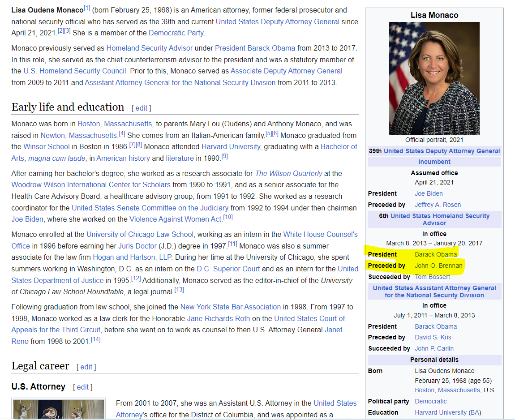Open citation footnote 1 after Lisa Oudens Monaco
Image resolution: width=515 pixels, height=420 pixels.
(87, 8)
